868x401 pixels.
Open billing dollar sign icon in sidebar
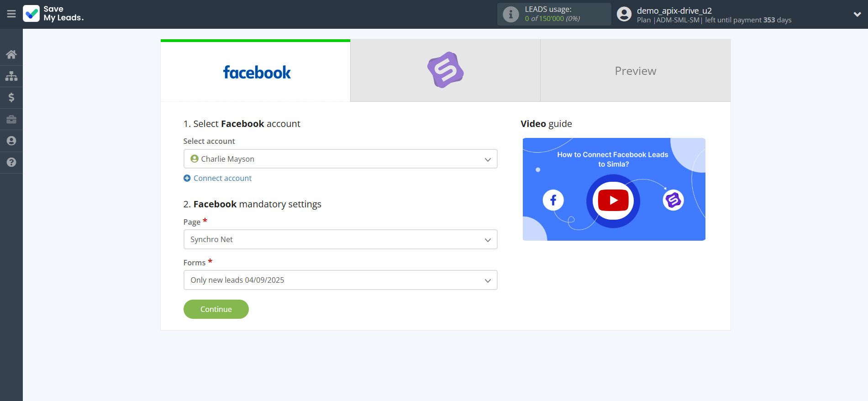11,97
